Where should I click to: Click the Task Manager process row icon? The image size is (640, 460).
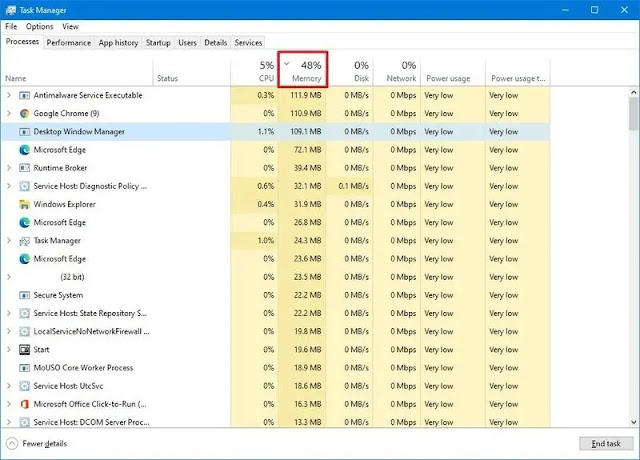tap(24, 241)
